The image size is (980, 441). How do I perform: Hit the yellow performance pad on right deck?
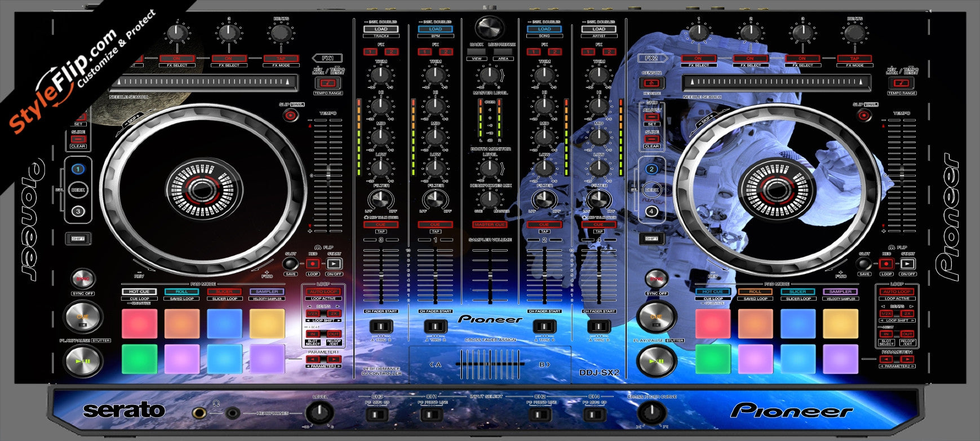840,323
